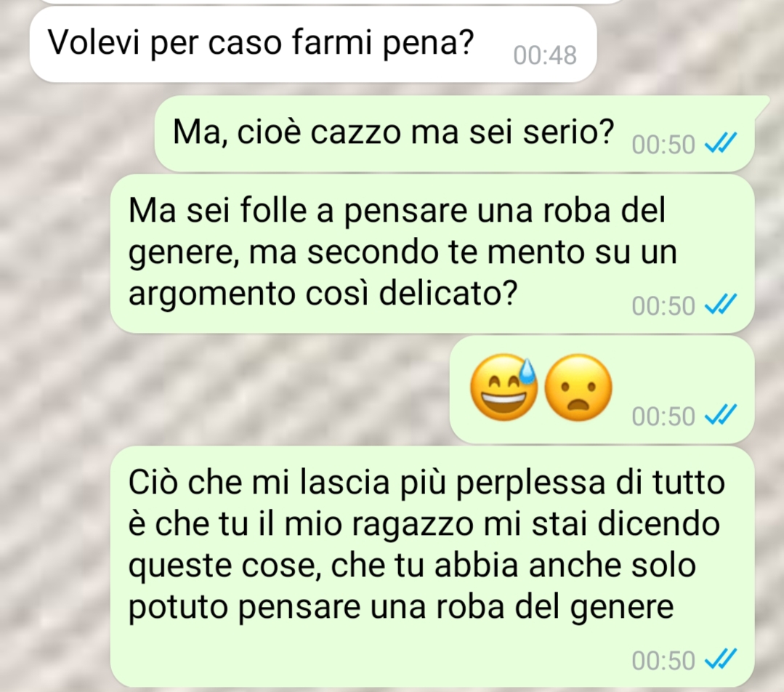Viewport: 784px width, 692px height.
Task: Tap the sweat-smile laughing emoji
Action: coord(504,387)
